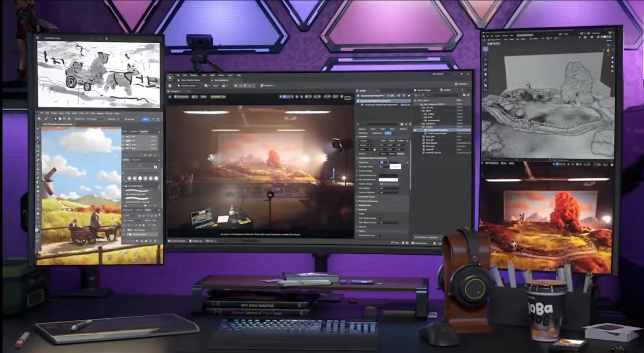Select the Type tool in Photoshop's toolbar
Image resolution: width=644 pixels, height=353 pixels.
38,199
